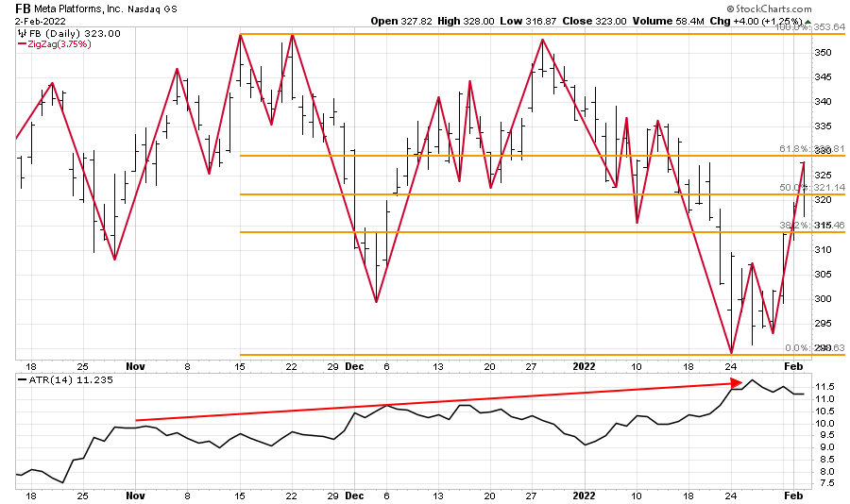Screen dimensions: 850x504
Task: Click the 8.5 ATR axis label
Action: pos(826,460)
